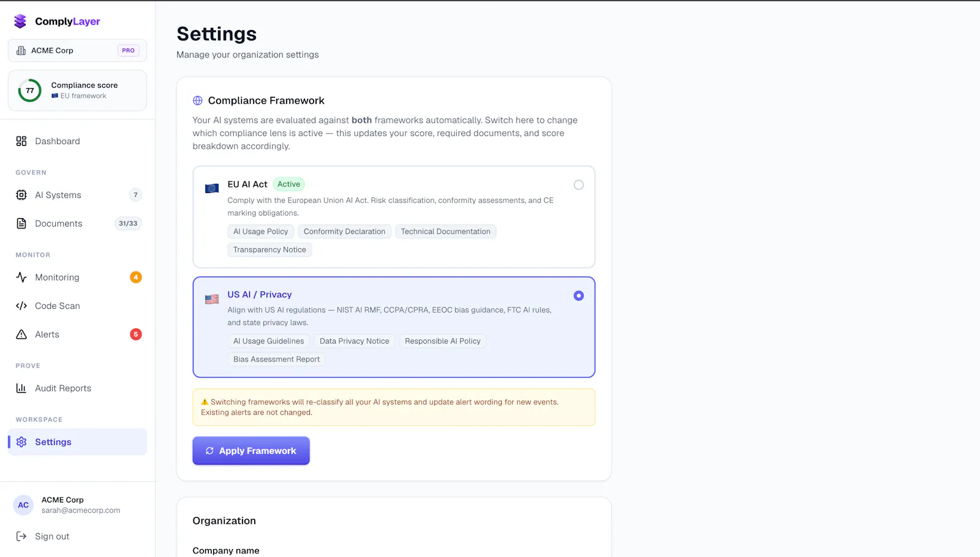Click the warning icon in the switching frameworks notice
The width and height of the screenshot is (980, 557).
click(205, 402)
